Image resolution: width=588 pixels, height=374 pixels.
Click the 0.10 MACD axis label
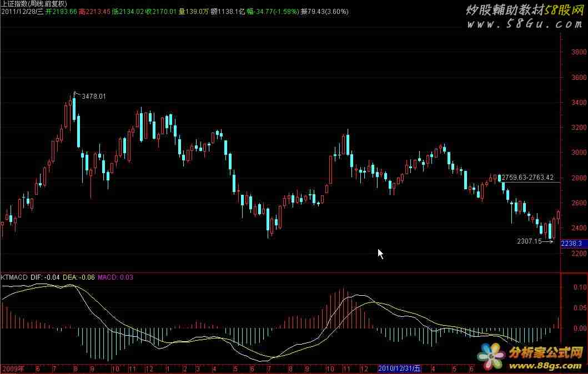[580, 287]
